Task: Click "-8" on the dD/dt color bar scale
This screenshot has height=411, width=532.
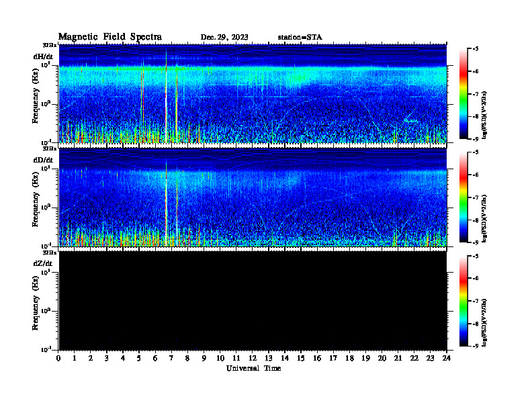Action: click(476, 220)
